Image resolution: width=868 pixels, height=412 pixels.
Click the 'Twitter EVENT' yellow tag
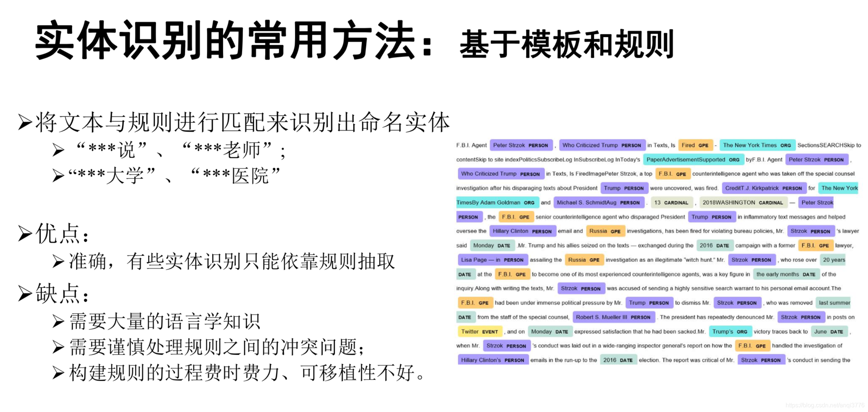pyautogui.click(x=480, y=331)
